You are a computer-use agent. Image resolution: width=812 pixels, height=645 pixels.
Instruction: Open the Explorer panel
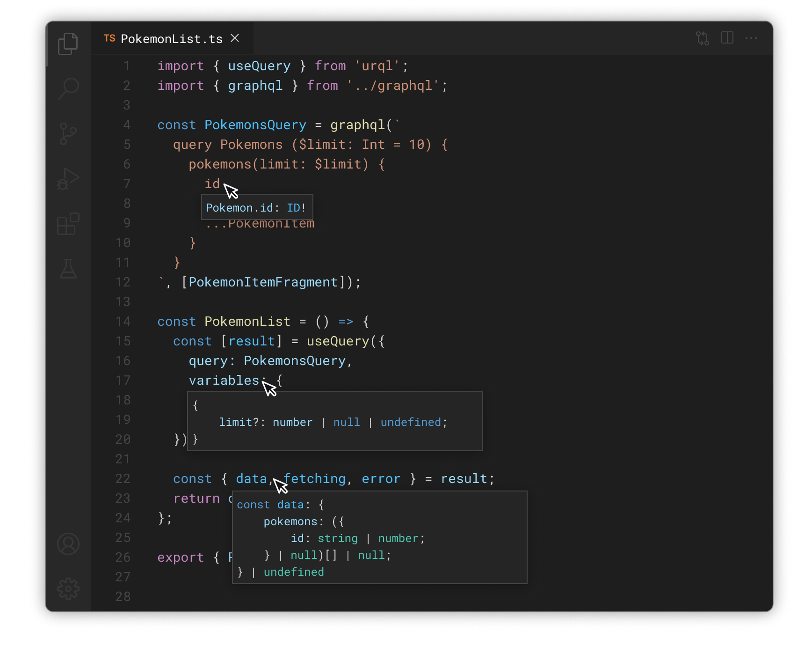[x=68, y=43]
